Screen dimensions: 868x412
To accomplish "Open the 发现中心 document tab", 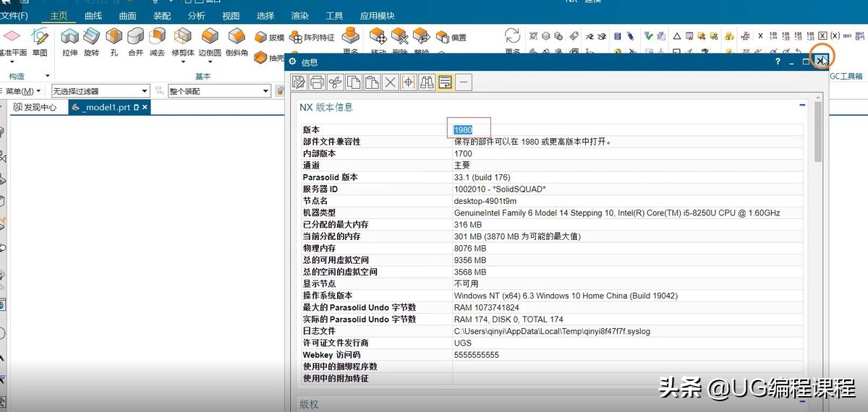I will coord(35,107).
